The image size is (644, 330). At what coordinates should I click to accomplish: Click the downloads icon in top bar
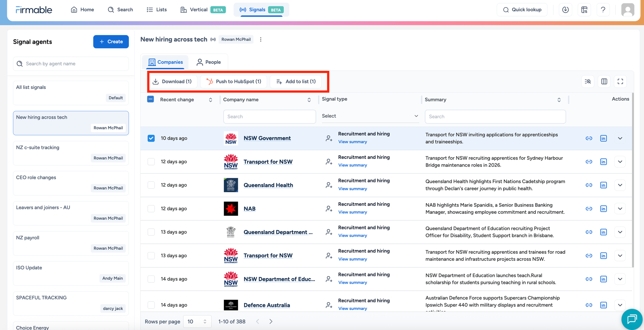click(565, 9)
